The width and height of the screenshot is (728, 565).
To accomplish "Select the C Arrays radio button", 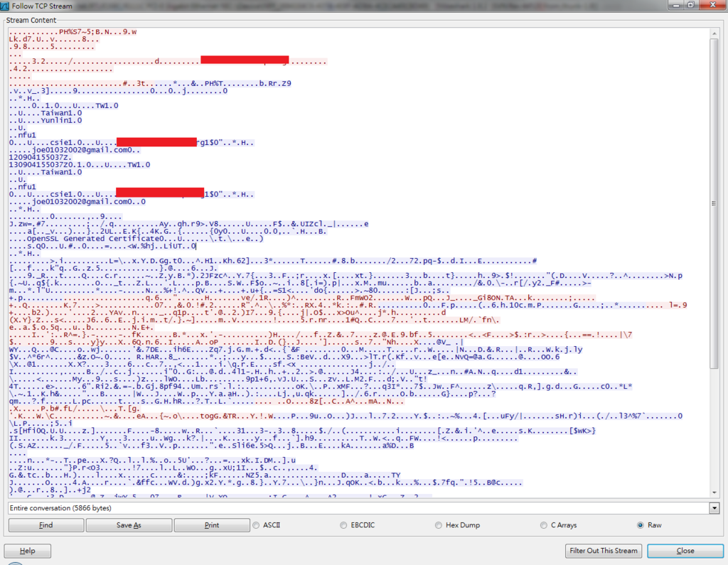I will pos(544,525).
